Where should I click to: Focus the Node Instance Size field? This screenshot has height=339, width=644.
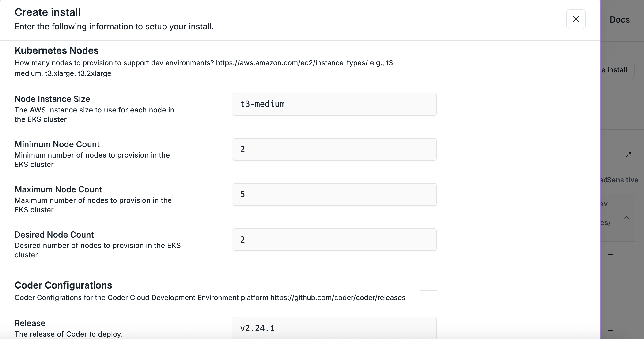pos(334,104)
